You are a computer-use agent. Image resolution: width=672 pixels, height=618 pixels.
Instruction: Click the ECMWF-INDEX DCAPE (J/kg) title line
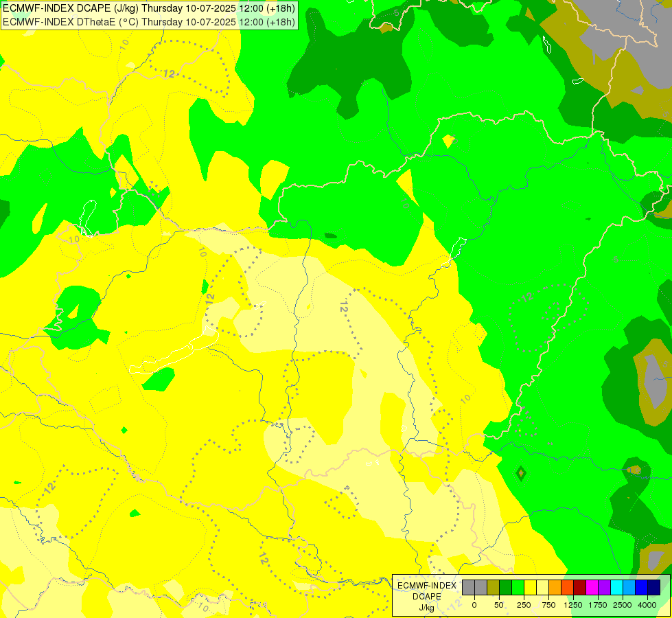[149, 8]
